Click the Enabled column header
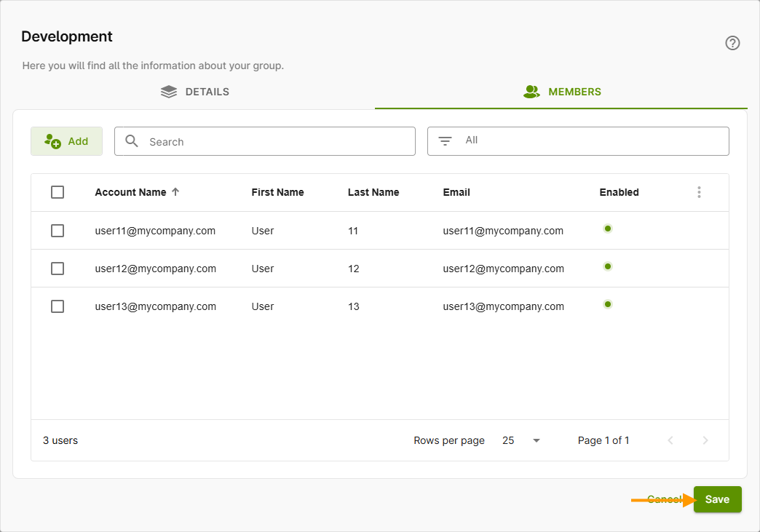 coord(619,192)
